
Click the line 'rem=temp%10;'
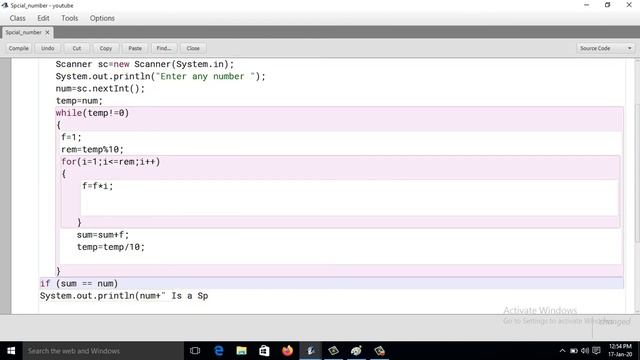coord(92,149)
